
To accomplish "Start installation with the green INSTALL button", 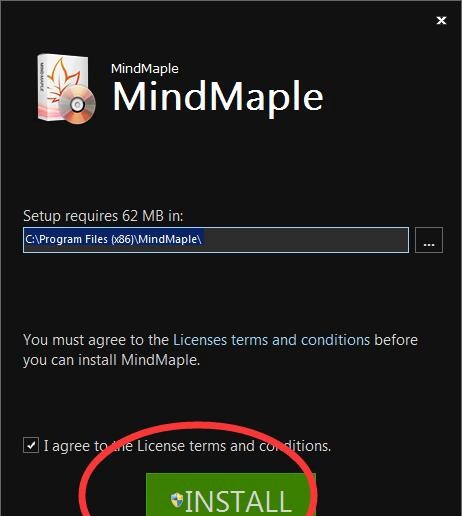I will tap(231, 495).
